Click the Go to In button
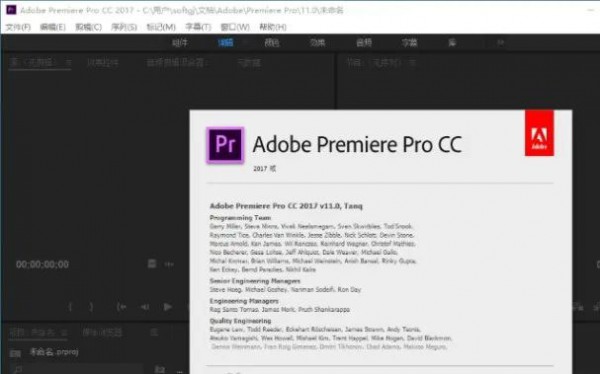Screen dimensions: 600x374 click(x=122, y=307)
